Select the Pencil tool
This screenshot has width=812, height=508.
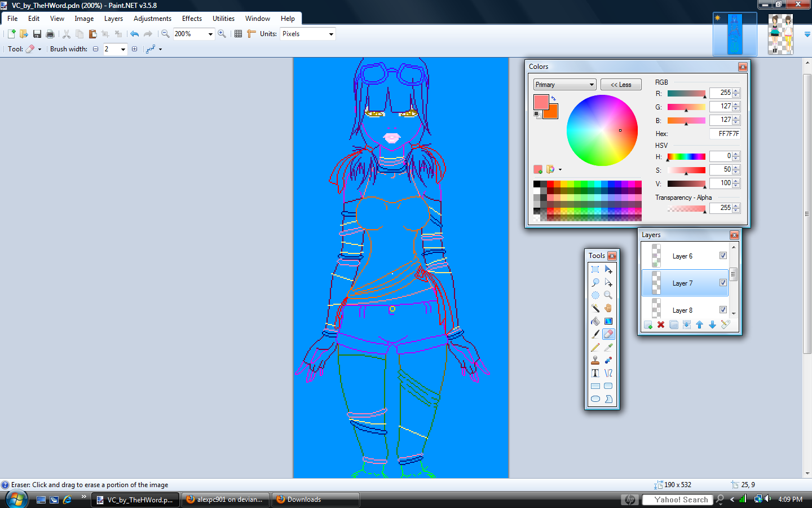point(595,347)
